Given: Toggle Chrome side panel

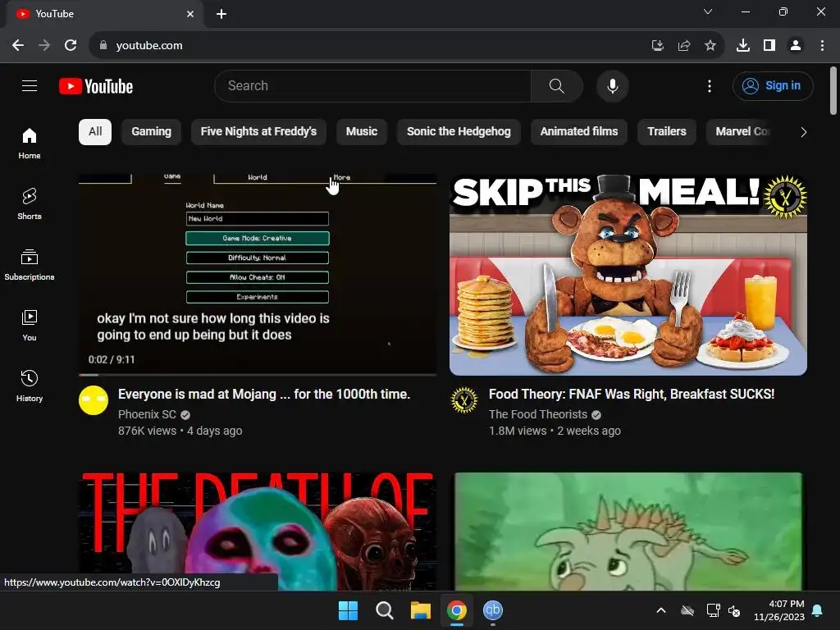Looking at the screenshot, I should tap(769, 46).
